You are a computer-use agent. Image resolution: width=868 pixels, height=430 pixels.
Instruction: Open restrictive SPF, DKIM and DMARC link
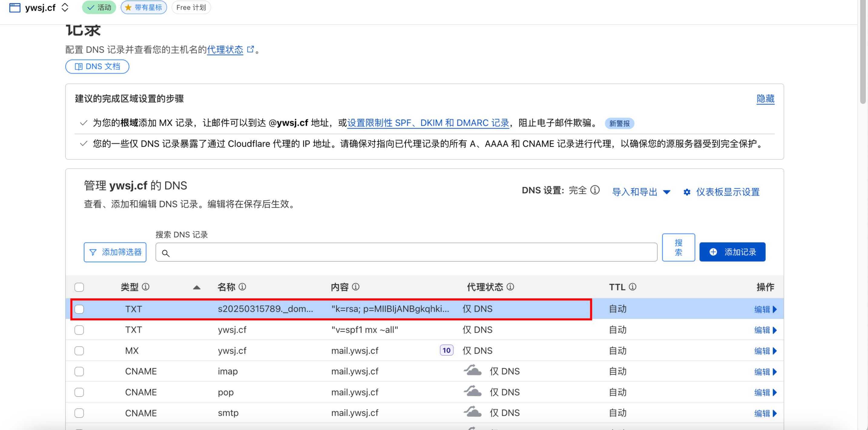coord(428,123)
